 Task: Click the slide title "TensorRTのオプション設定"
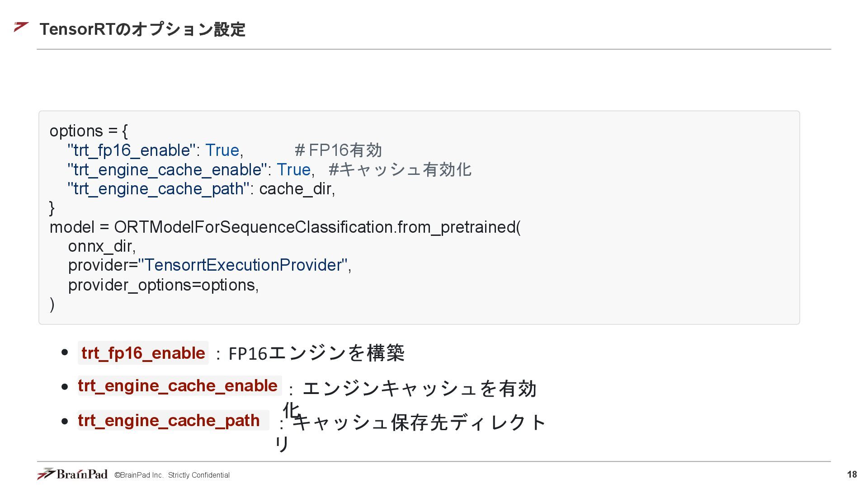pyautogui.click(x=142, y=29)
